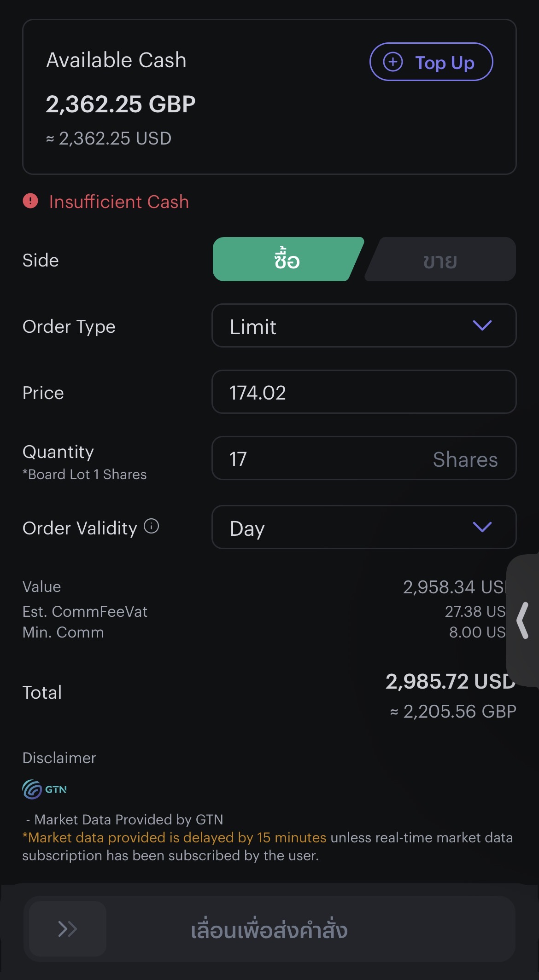Expand the Order Validity dropdown showing Day
The image size is (539, 980).
(x=350, y=527)
